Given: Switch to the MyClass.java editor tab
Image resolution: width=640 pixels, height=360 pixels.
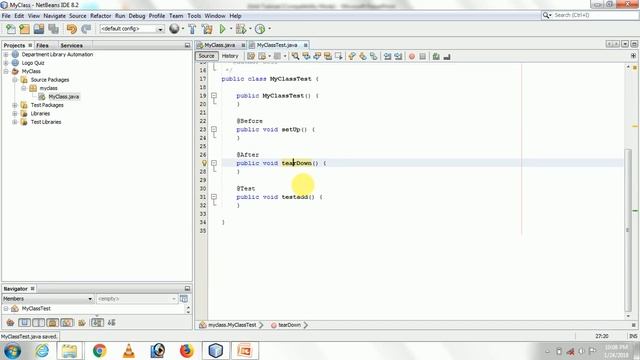Looking at the screenshot, I should [x=220, y=45].
